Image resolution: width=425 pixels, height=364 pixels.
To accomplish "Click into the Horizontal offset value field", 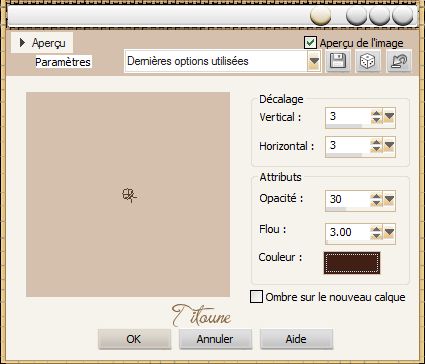I will pyautogui.click(x=348, y=146).
